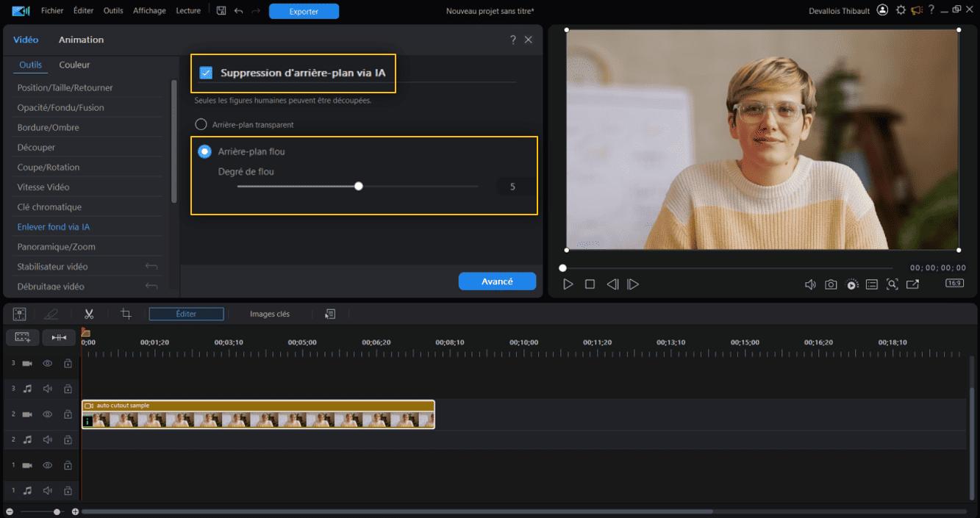Screen dimensions: 980x518
Task: Enable Suppression d'arrière-plan via IA
Action: point(205,73)
